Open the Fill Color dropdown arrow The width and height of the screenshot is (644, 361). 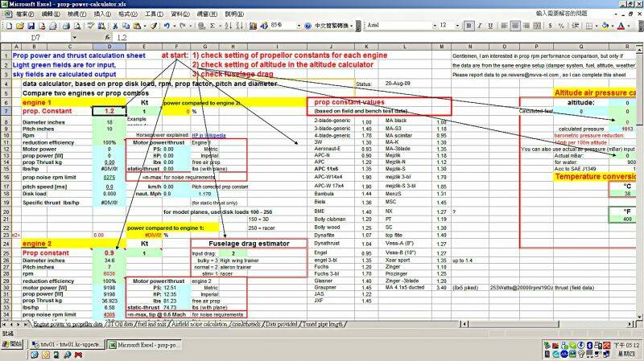point(612,26)
